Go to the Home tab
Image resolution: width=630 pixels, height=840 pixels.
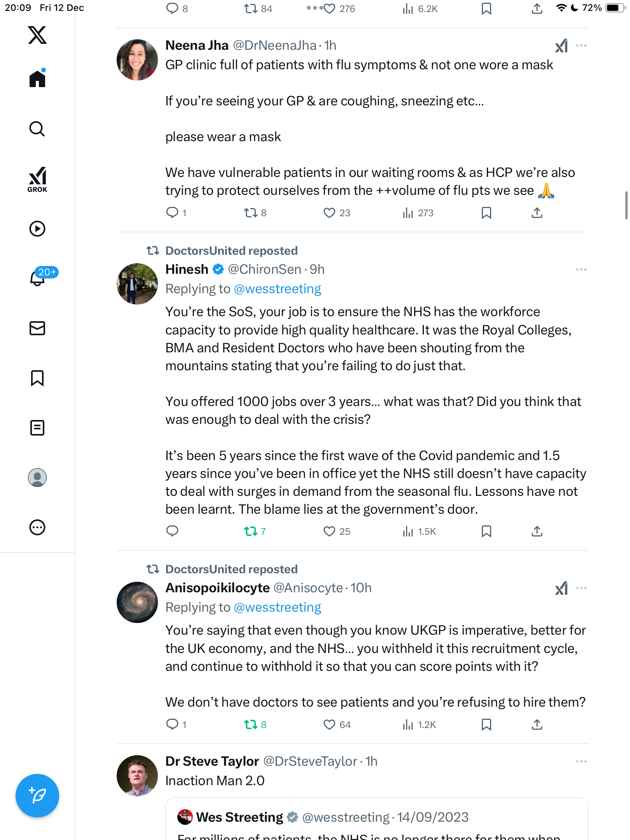[37, 79]
